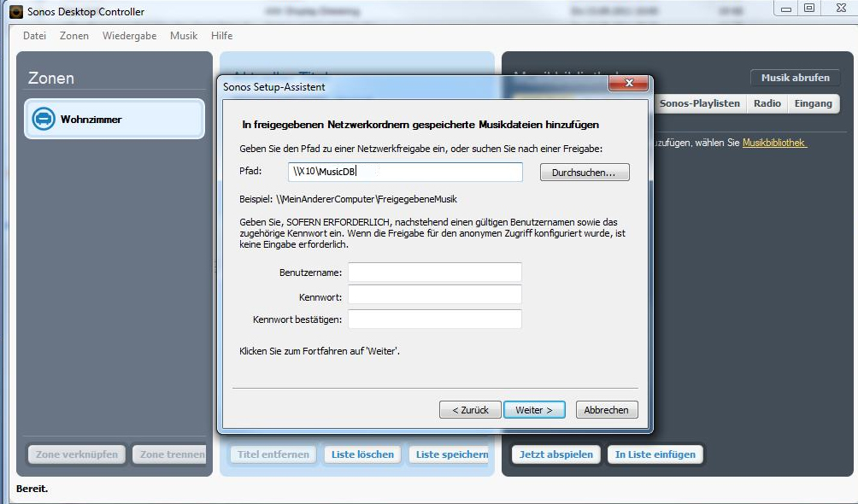858x504 pixels.
Task: Open the Musikbibliothek link
Action: tap(774, 143)
